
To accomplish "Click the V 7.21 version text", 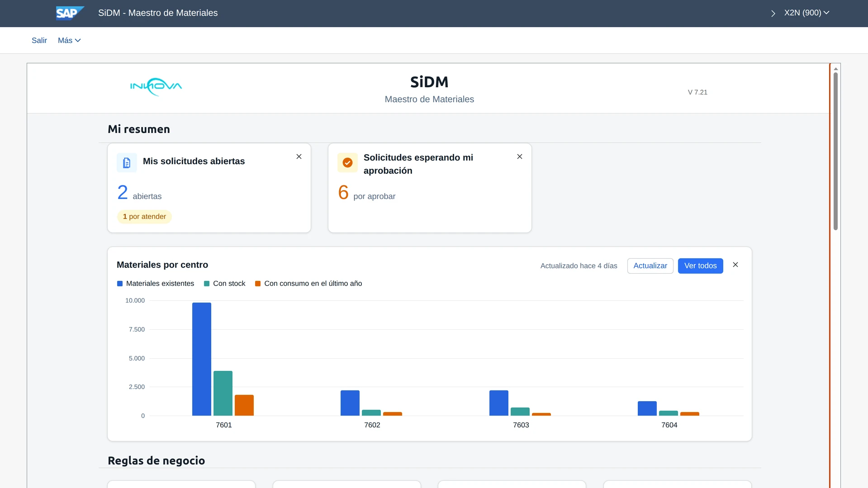I will pos(697,92).
